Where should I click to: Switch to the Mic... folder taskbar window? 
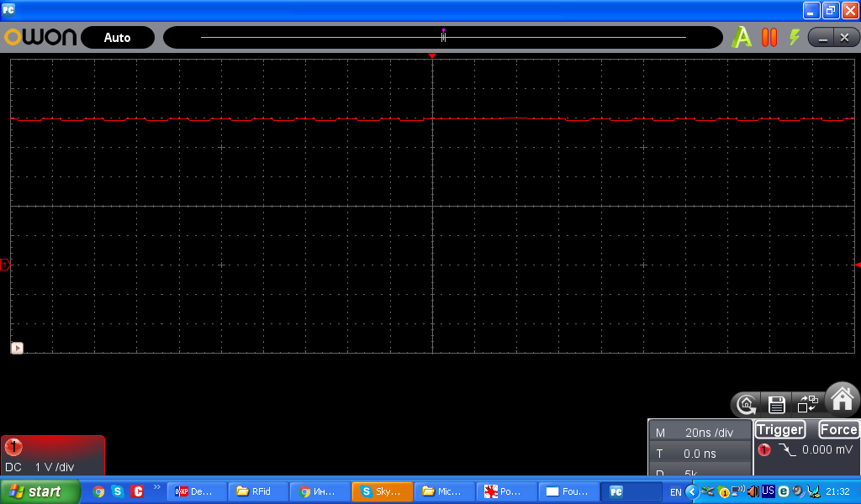(x=444, y=491)
